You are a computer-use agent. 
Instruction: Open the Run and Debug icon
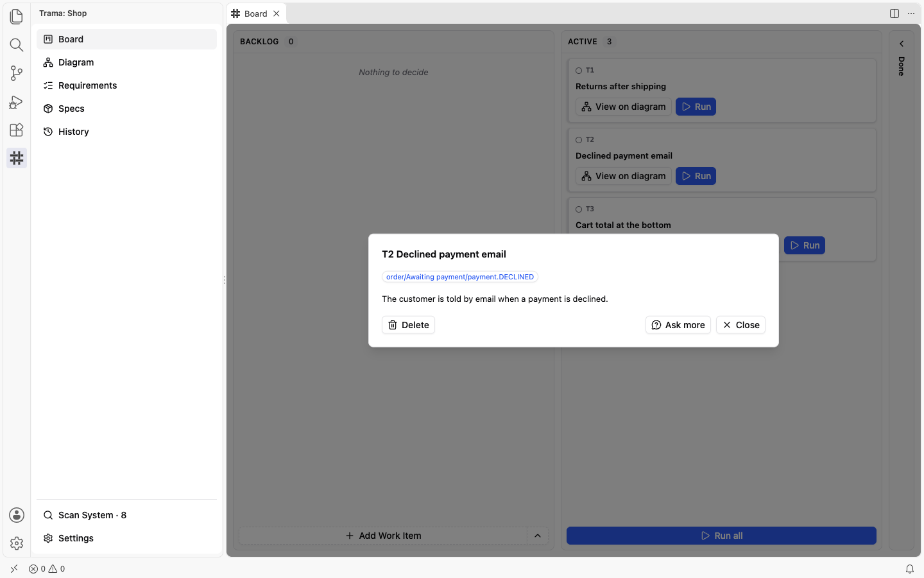[17, 101]
